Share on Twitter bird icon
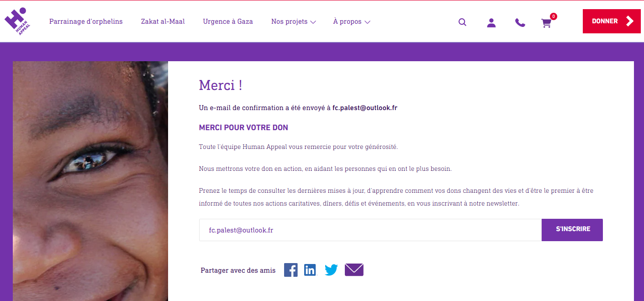Screen dimensions: 644x301 point(331,270)
